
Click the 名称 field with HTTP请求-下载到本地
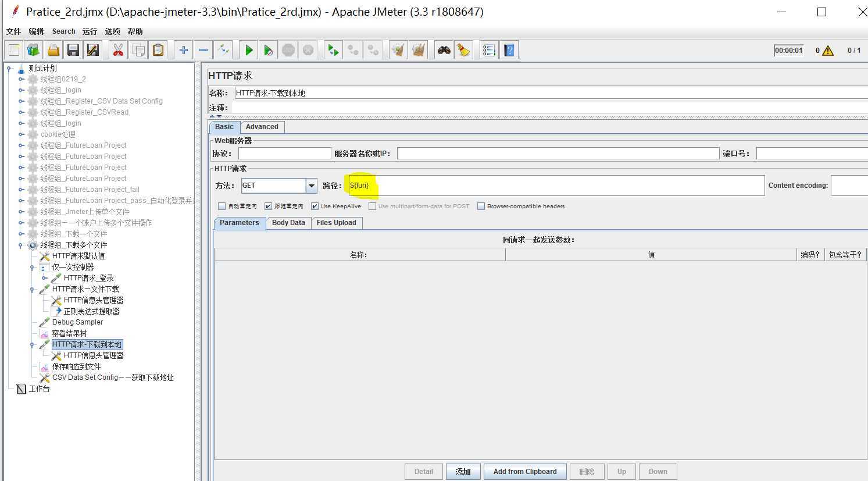tap(551, 93)
